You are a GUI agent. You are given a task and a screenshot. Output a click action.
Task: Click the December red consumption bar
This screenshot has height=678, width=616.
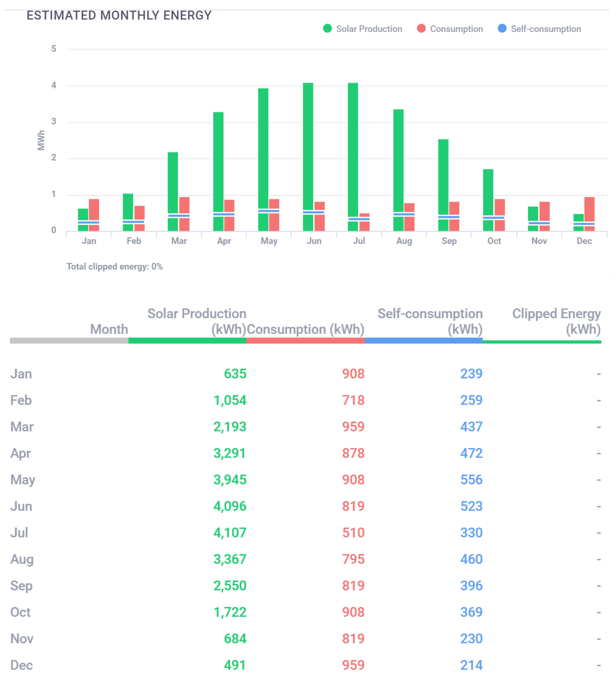(589, 209)
